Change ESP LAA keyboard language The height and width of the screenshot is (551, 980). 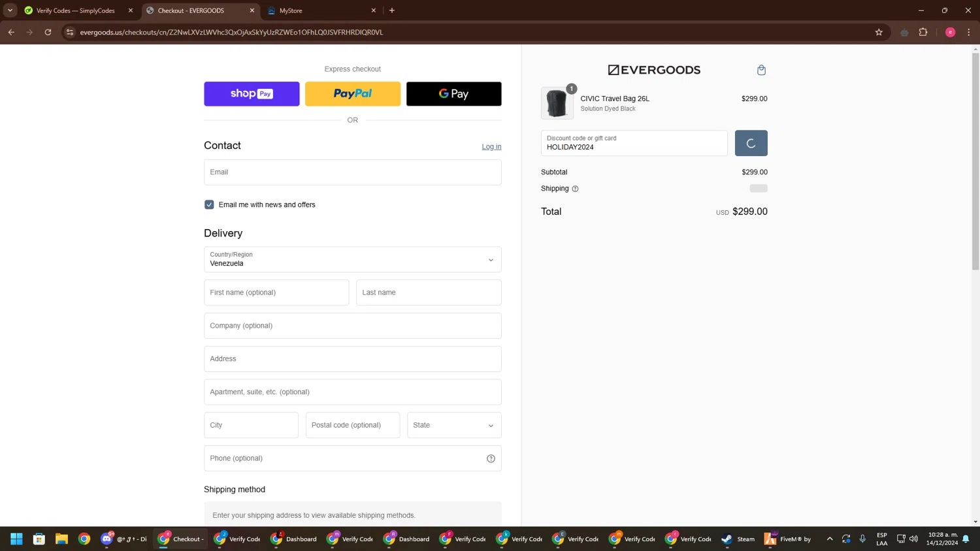coord(882,539)
